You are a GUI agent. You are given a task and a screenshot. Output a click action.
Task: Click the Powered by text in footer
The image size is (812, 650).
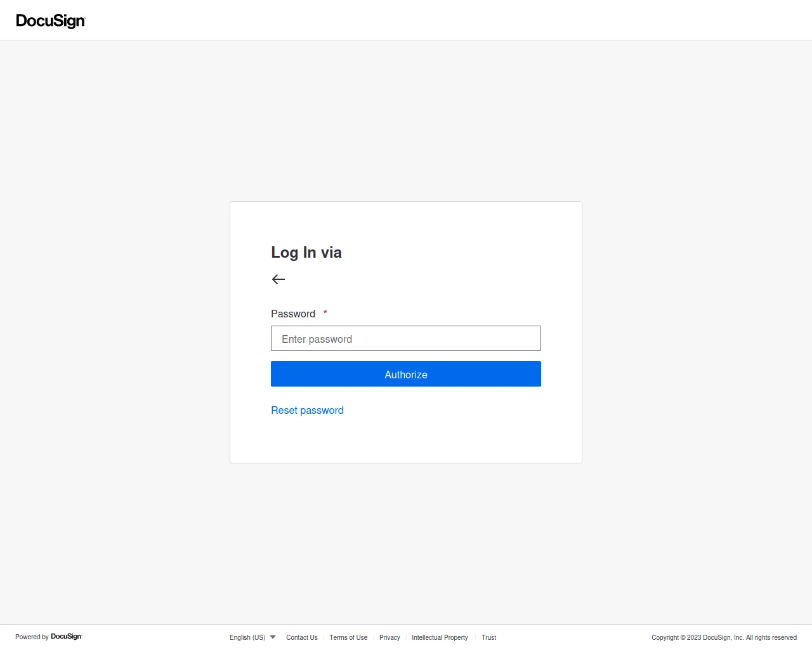(32, 637)
